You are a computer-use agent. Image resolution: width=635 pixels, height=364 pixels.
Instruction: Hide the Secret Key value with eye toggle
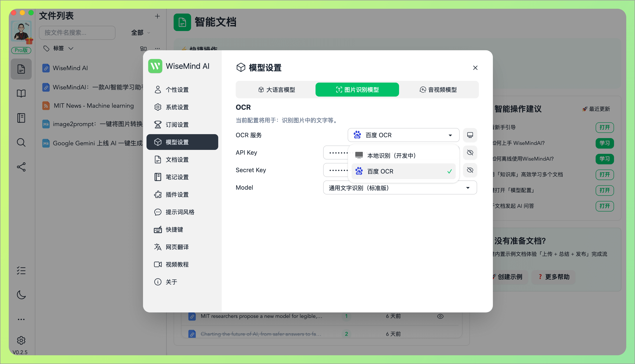pyautogui.click(x=470, y=170)
